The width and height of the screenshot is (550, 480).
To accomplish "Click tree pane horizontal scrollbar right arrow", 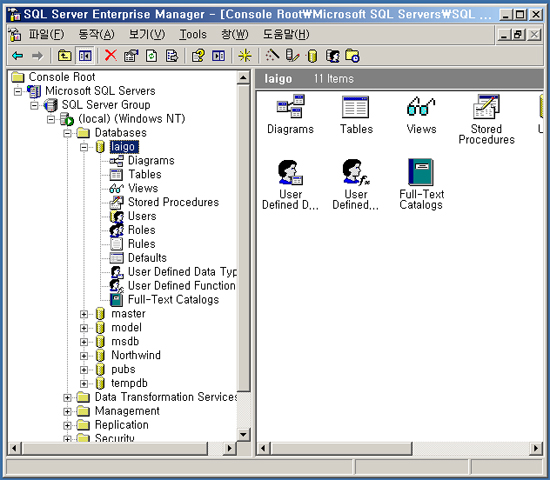I will click(x=229, y=448).
